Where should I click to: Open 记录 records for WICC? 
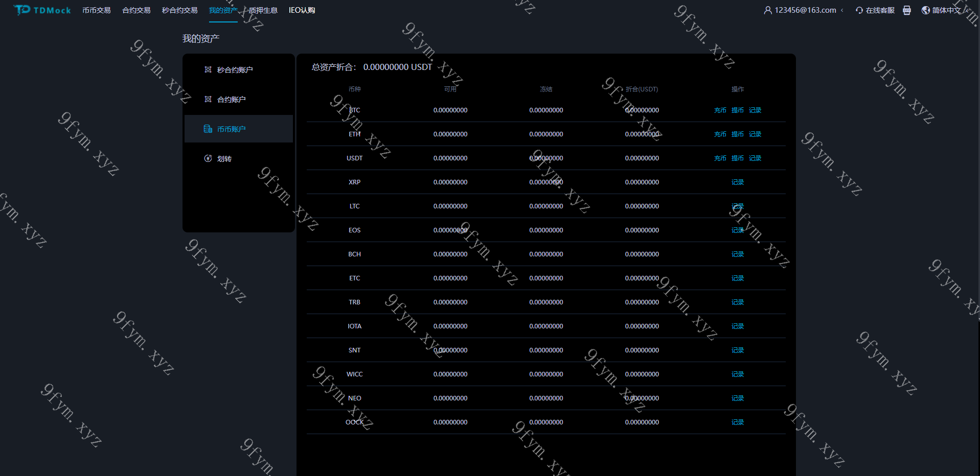coord(738,374)
